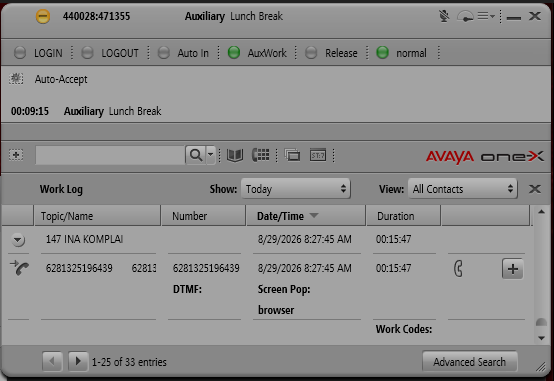Image resolution: width=554 pixels, height=381 pixels.
Task: Open the Contacts book icon
Action: click(235, 155)
